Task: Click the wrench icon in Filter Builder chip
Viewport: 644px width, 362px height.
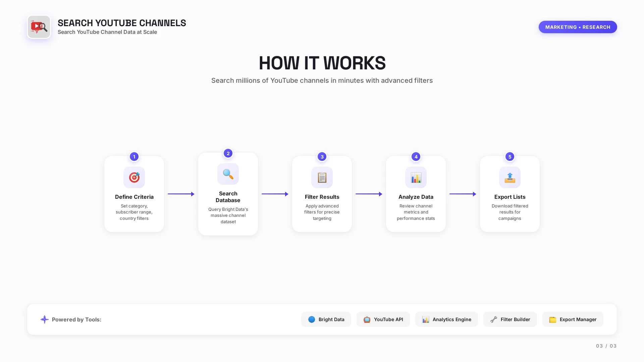Action: [x=494, y=319]
